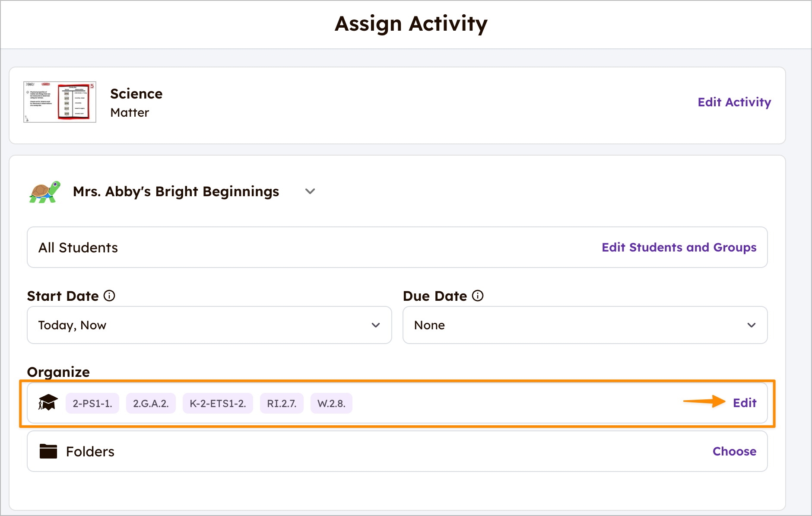Click the Due Date info icon
This screenshot has height=516, width=812.
click(x=478, y=296)
